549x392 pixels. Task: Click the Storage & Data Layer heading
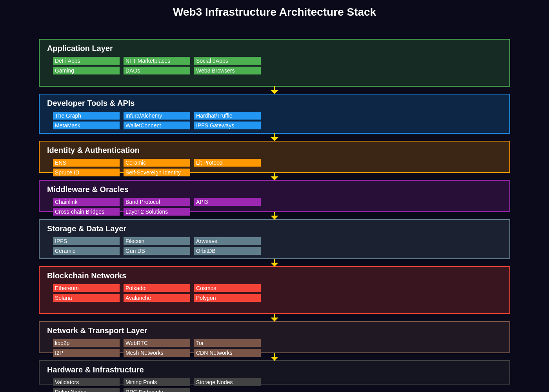tap(87, 229)
